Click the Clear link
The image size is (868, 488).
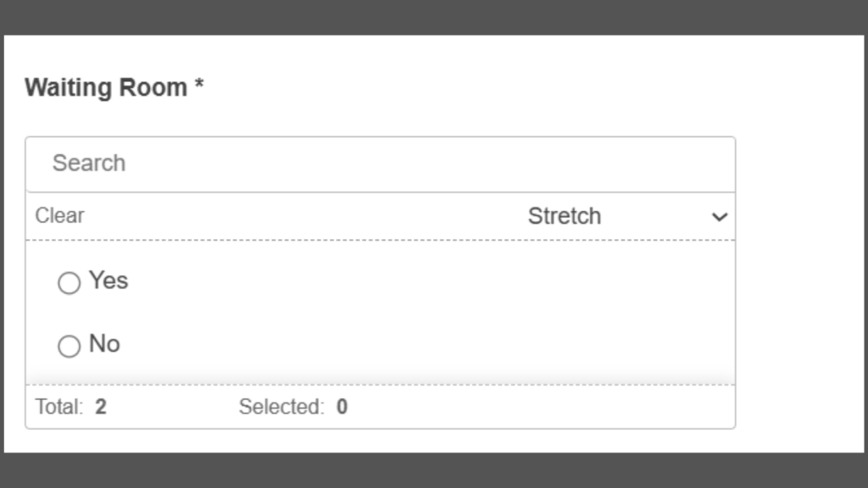59,216
